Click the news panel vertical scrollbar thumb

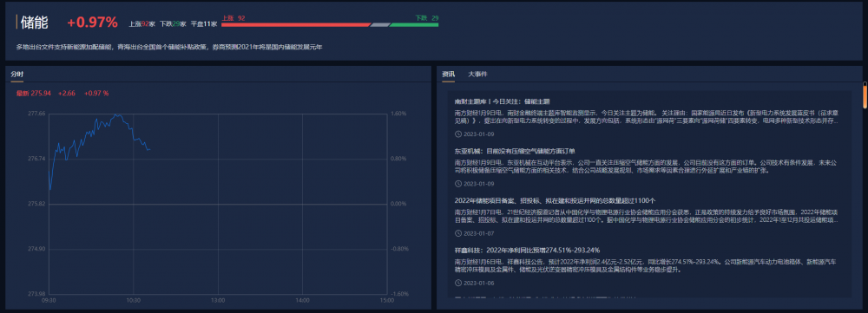pyautogui.click(x=865, y=95)
